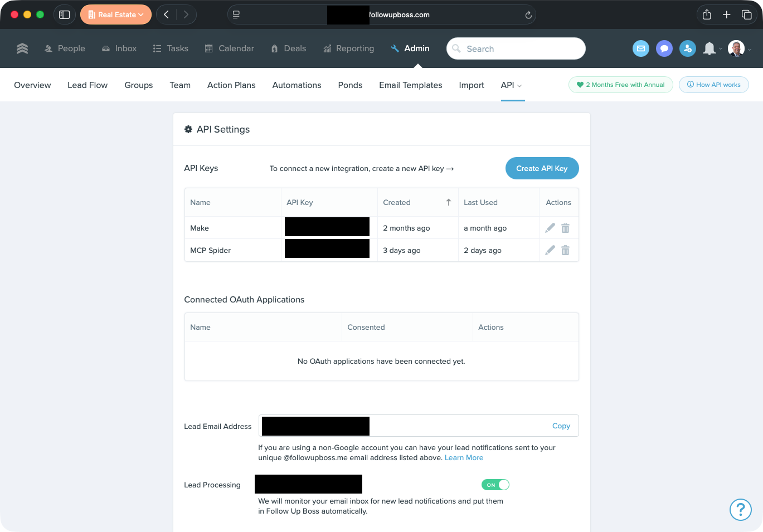Reload the page in address bar
This screenshot has height=532, width=763.
[x=528, y=15]
